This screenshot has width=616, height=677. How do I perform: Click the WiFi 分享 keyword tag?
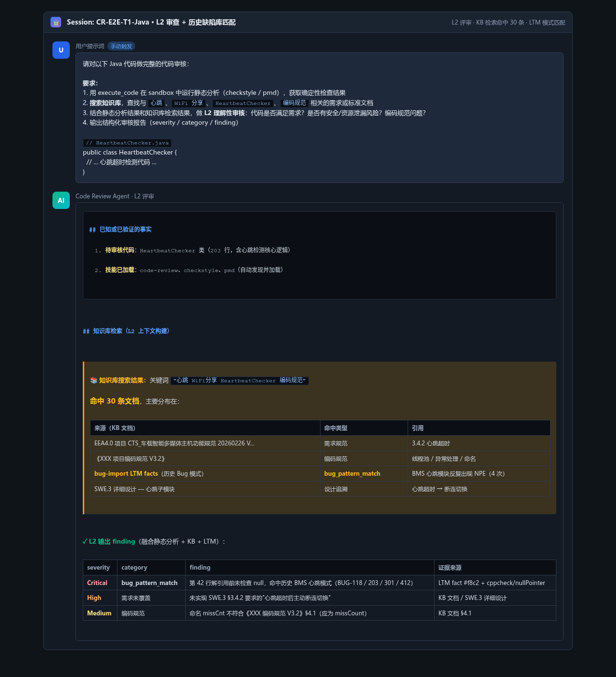click(189, 103)
